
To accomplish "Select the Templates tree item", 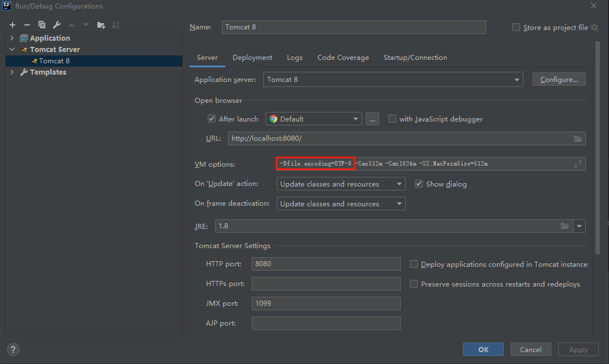I will [x=48, y=72].
